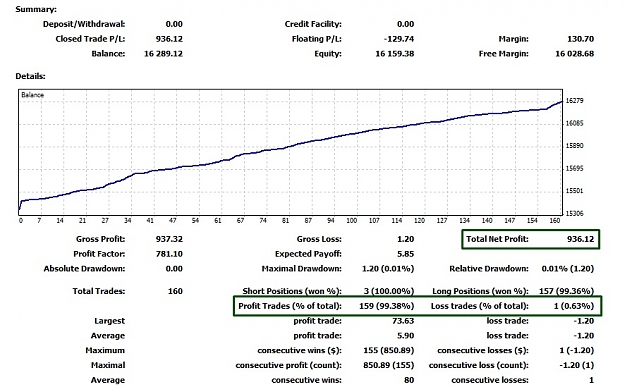The width and height of the screenshot is (625, 387).
Task: Click the 100 tick label on x-axis
Action: (x=352, y=220)
